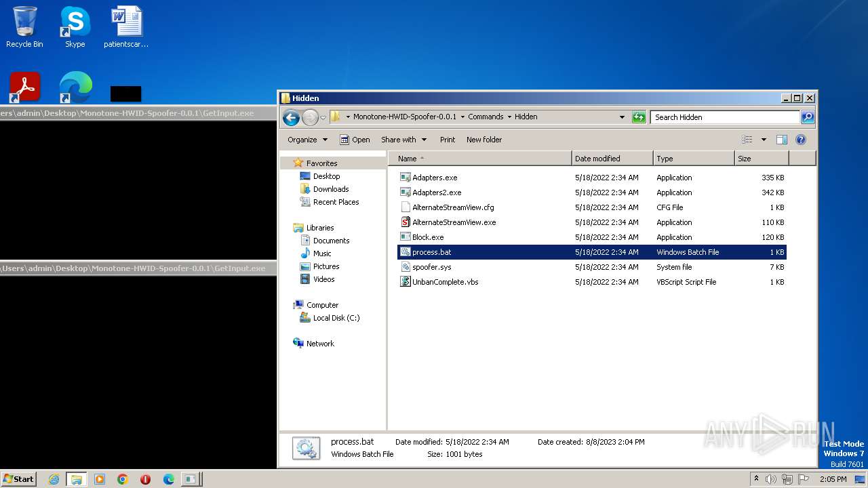
Task: Open Desktop in Favorites
Action: (x=326, y=176)
